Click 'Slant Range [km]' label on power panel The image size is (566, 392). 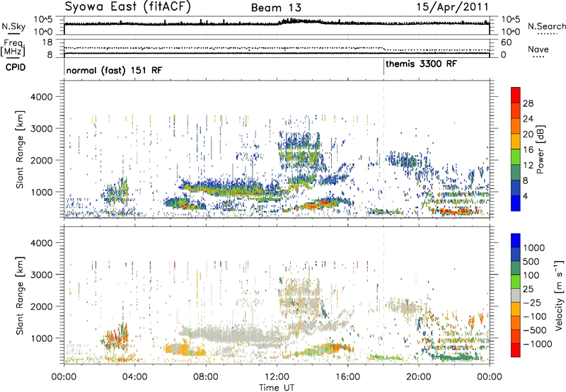click(x=20, y=149)
